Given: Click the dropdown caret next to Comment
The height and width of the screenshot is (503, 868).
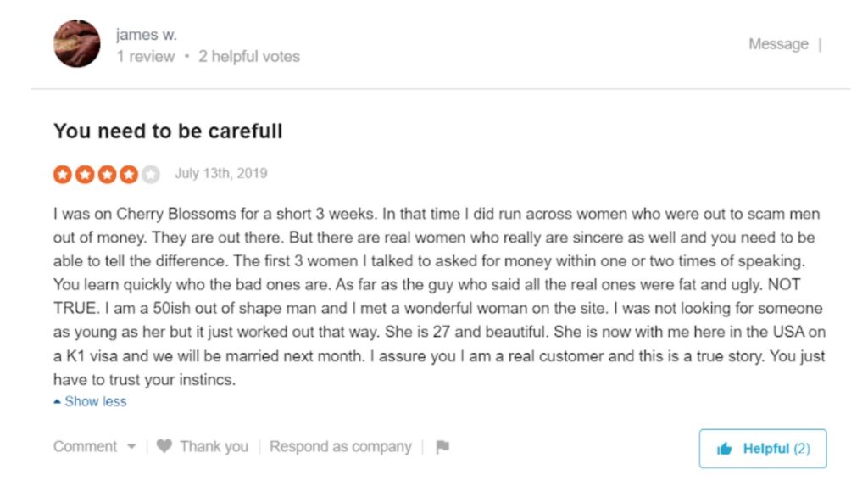Looking at the screenshot, I should point(131,446).
